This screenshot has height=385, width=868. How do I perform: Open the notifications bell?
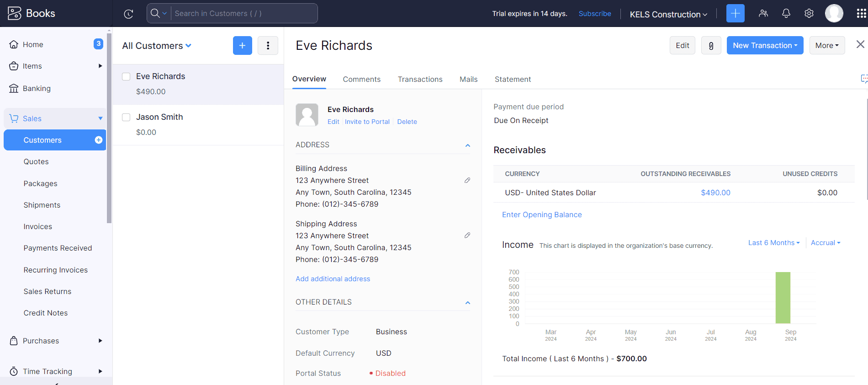click(786, 13)
